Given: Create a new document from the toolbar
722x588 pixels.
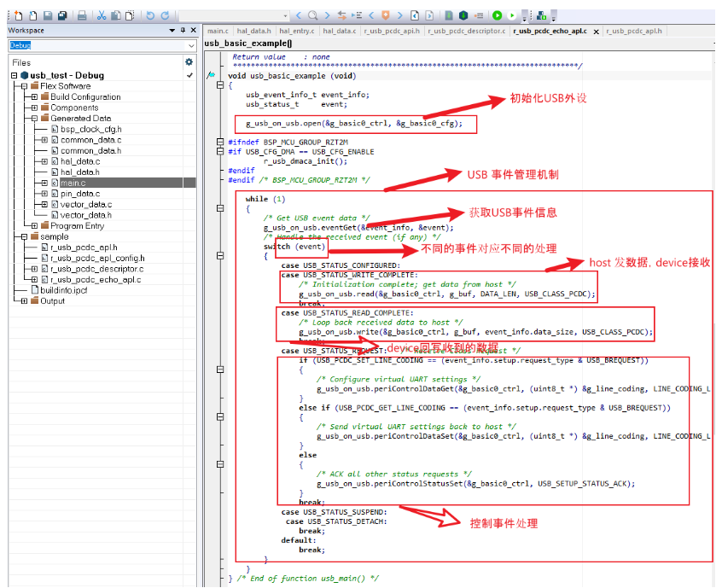Looking at the screenshot, I should pyautogui.click(x=18, y=15).
